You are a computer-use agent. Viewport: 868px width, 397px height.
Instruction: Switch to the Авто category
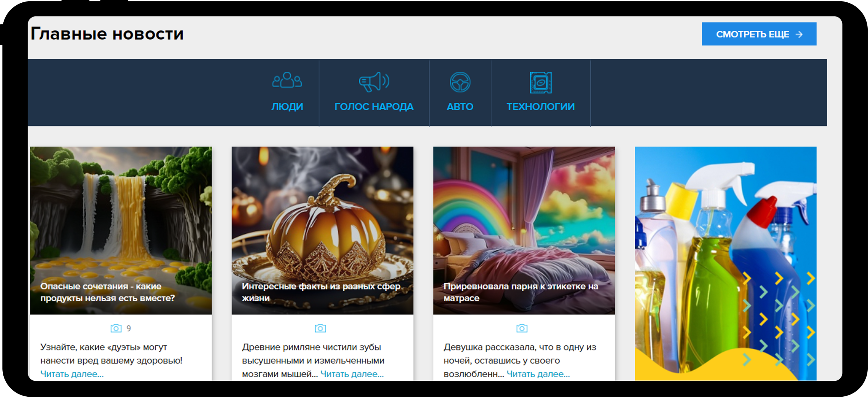point(460,107)
